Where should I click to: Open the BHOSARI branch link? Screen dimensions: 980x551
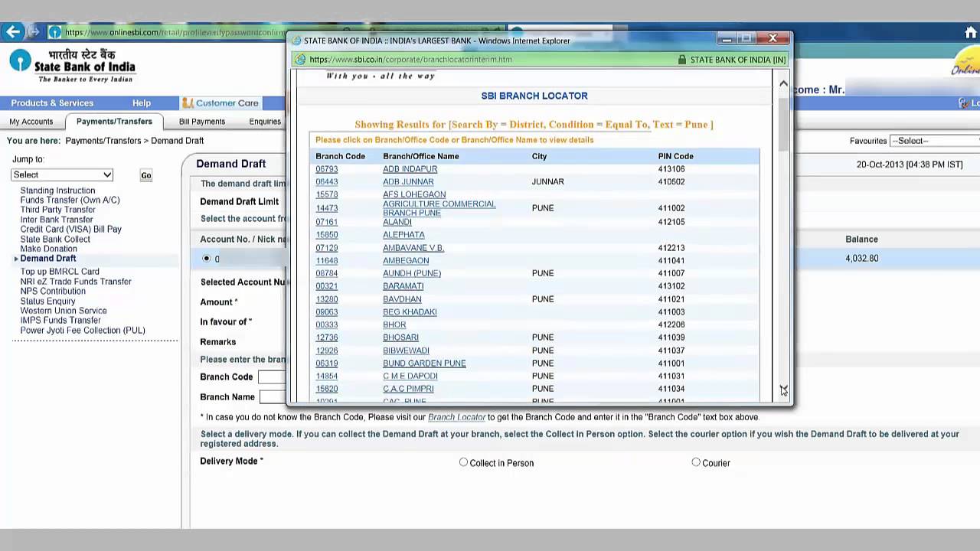(x=400, y=337)
